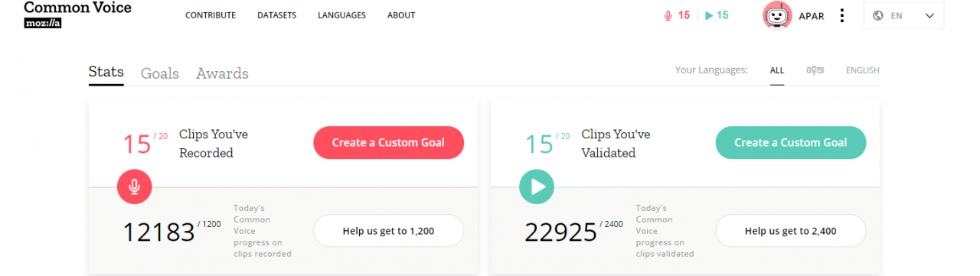The width and height of the screenshot is (980, 276).
Task: Click the red microphone count icon in header
Action: (x=668, y=15)
